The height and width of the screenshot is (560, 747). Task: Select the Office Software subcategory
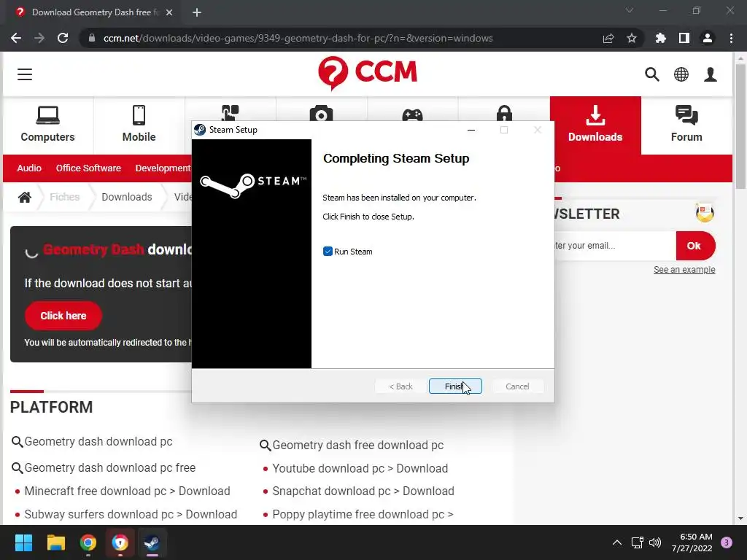[88, 168]
